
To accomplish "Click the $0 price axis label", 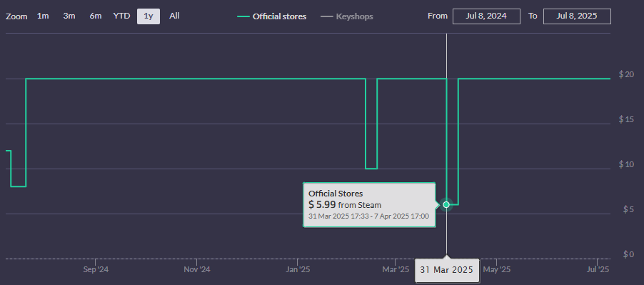I will (628, 254).
